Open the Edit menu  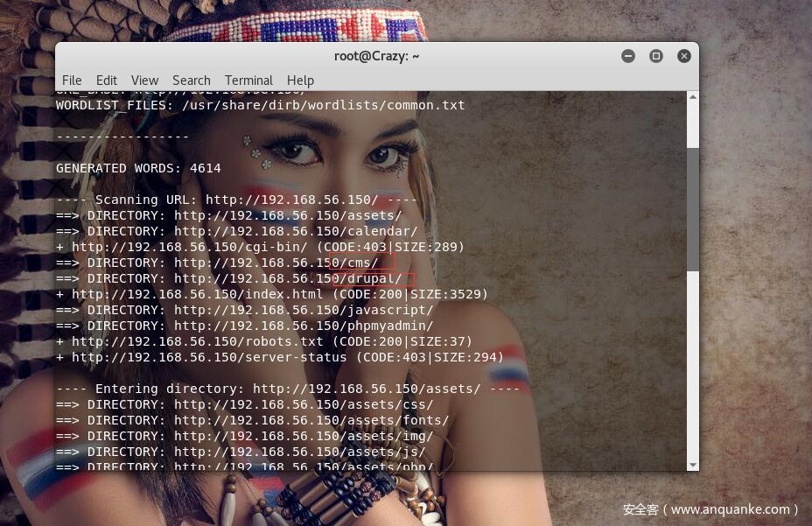(106, 81)
